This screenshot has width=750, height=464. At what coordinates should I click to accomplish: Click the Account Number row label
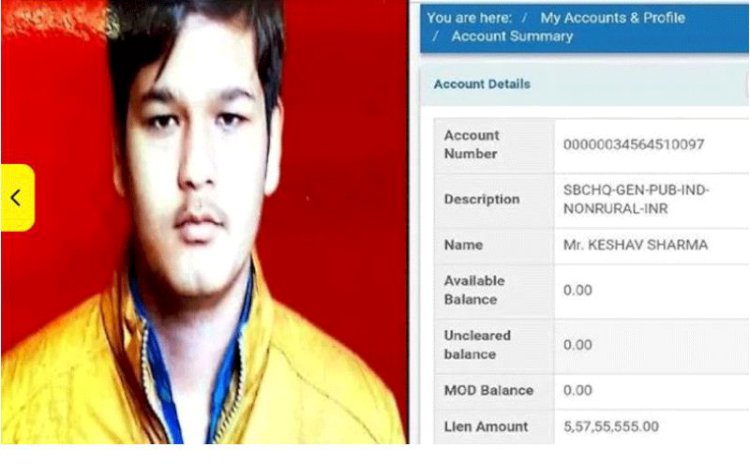pyautogui.click(x=472, y=144)
